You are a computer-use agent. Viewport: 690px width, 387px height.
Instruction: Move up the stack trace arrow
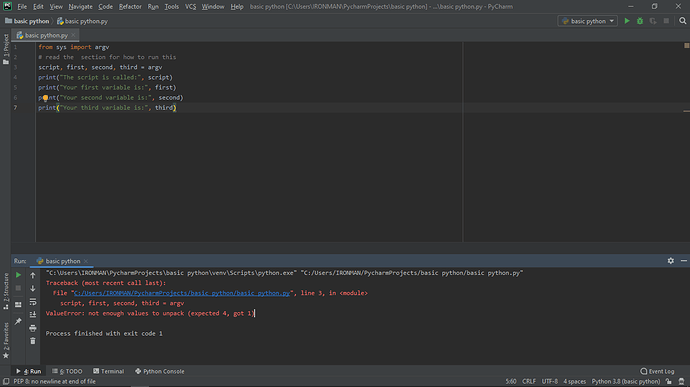click(x=33, y=275)
